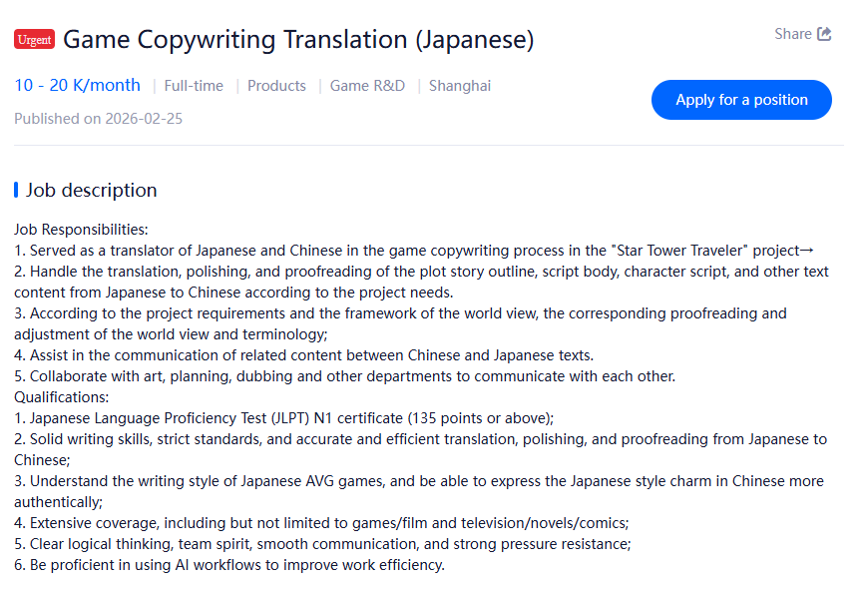Click line 'Collaborate with art, planning, dubbing'
Viewport: 868px width, 589px height.
pos(345,376)
